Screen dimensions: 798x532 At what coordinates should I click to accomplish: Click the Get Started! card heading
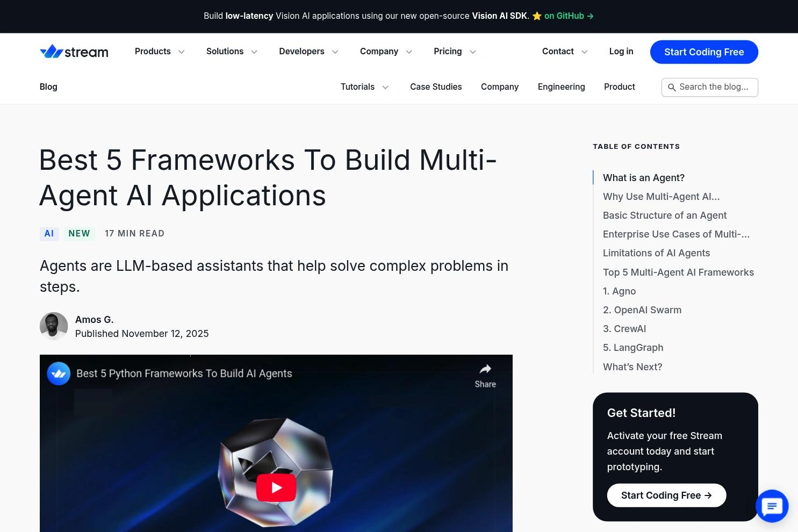(x=641, y=413)
